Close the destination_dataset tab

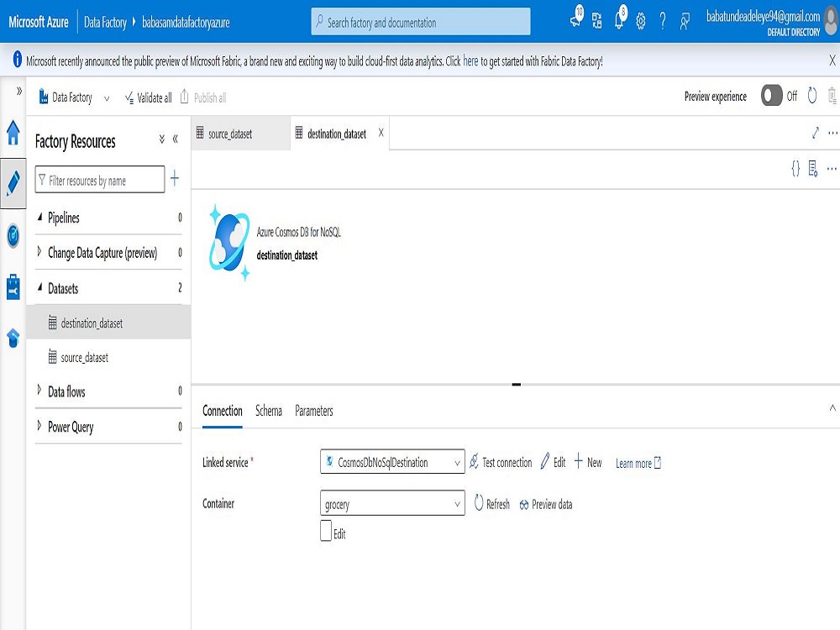click(x=381, y=133)
